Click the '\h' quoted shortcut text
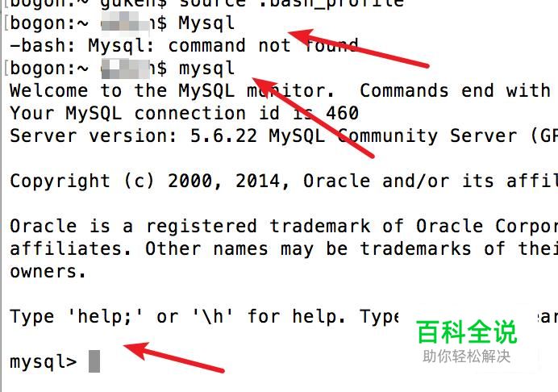This screenshot has height=392, width=558. pyautogui.click(x=213, y=316)
